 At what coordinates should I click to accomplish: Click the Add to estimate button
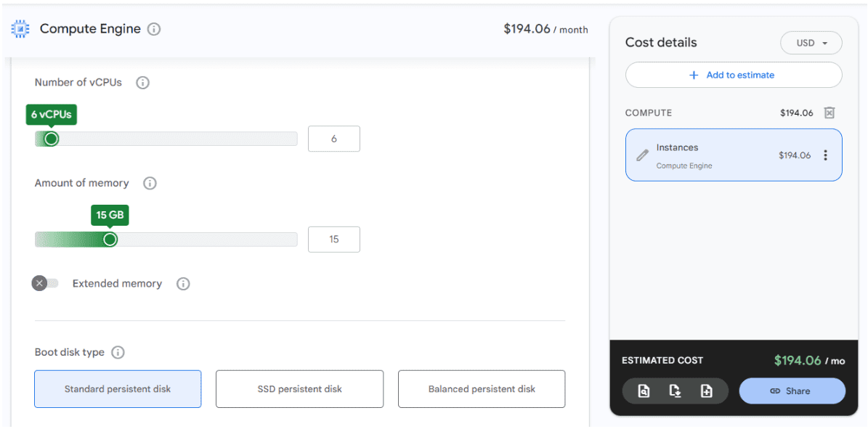point(734,75)
